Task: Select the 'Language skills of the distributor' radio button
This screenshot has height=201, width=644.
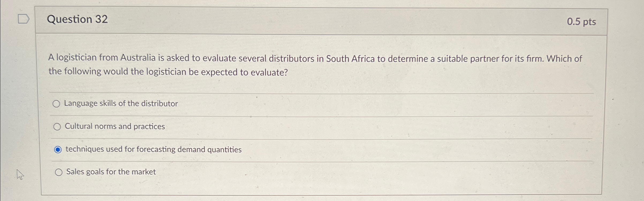Action: 57,103
